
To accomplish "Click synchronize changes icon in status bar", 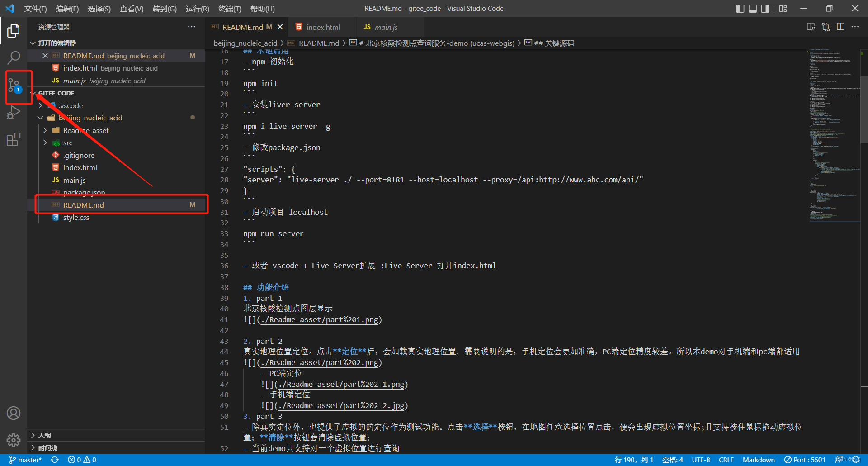I will click(x=55, y=460).
